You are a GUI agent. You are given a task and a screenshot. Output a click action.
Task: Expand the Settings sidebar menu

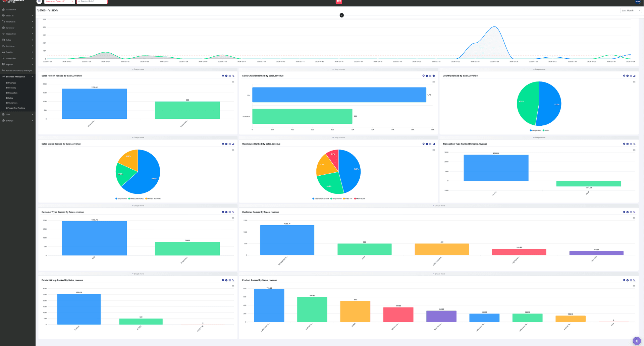(18, 121)
